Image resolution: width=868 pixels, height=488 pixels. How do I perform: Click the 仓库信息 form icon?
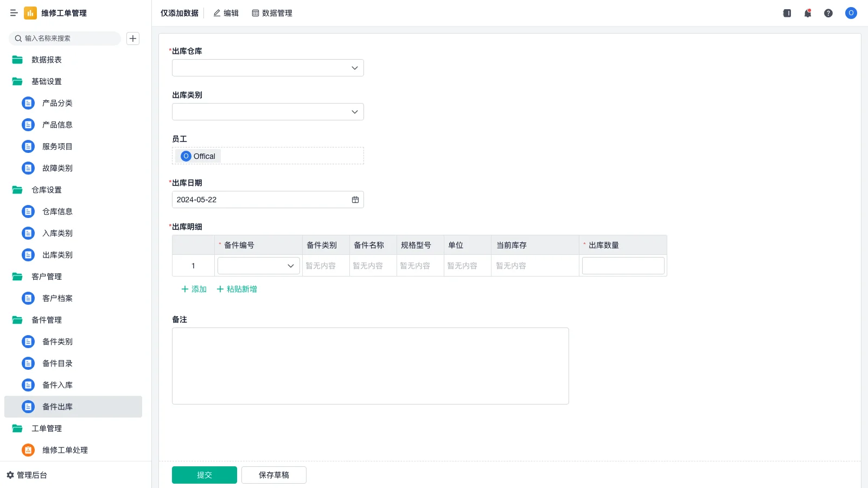point(28,211)
